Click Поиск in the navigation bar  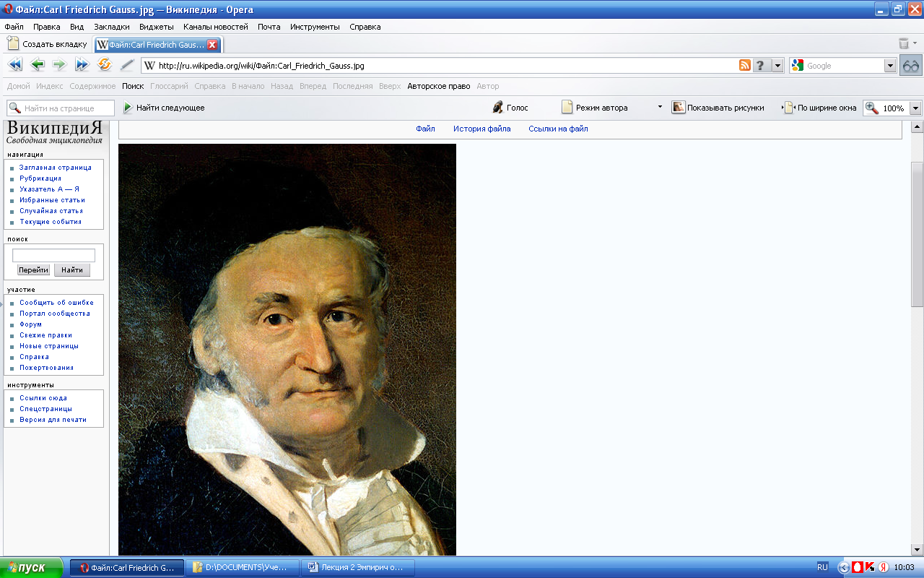(133, 86)
